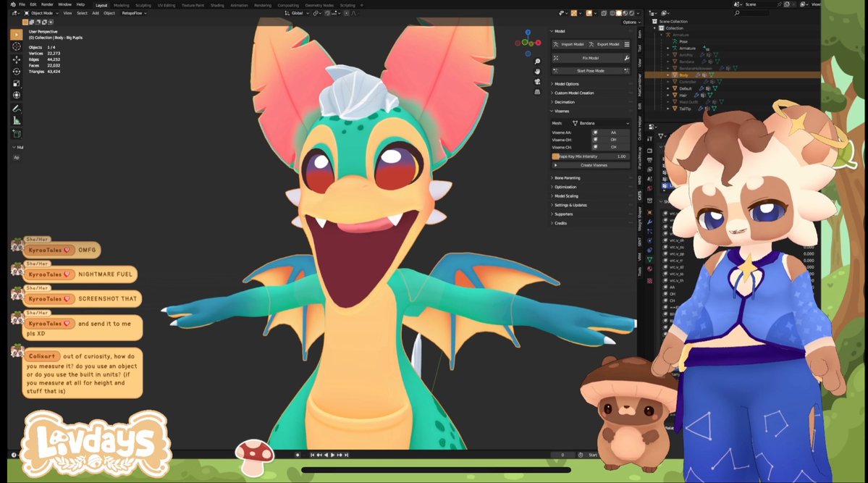Toggle the camera view icon

[x=537, y=81]
